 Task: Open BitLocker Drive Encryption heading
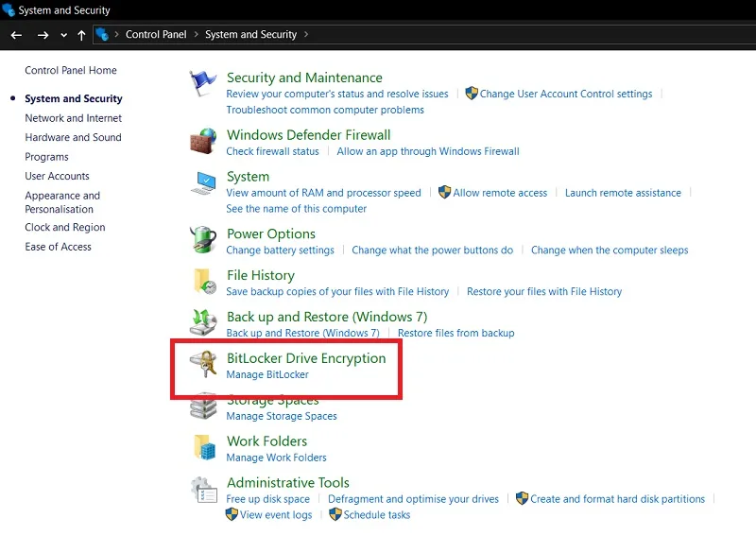coord(306,358)
